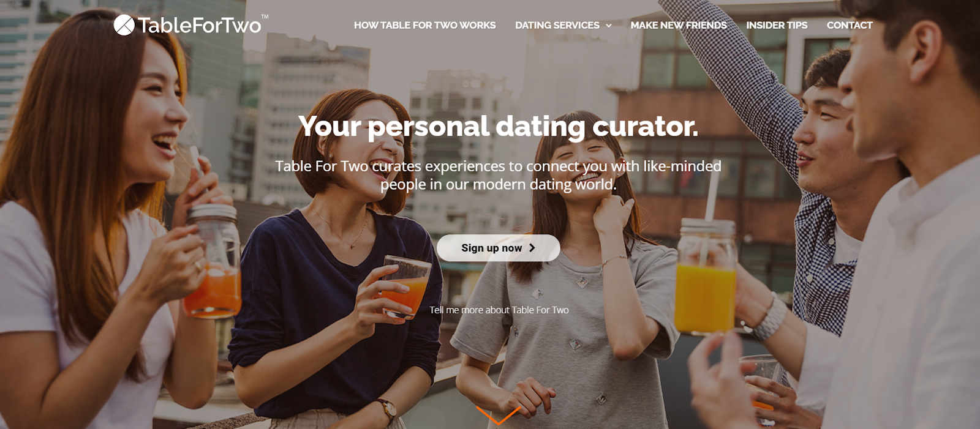Follow the Tell me more about Table For Two link
The width and height of the screenshot is (980, 429).
pos(499,310)
